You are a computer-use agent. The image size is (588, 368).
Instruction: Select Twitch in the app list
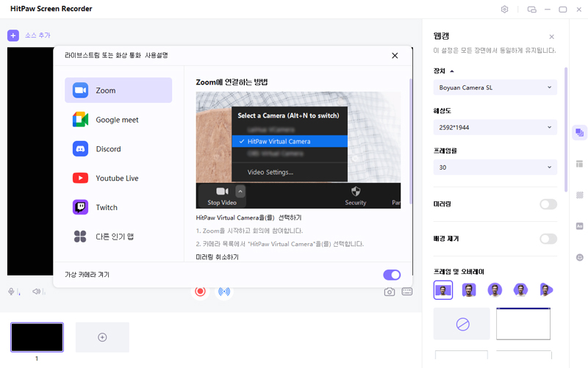click(x=118, y=207)
